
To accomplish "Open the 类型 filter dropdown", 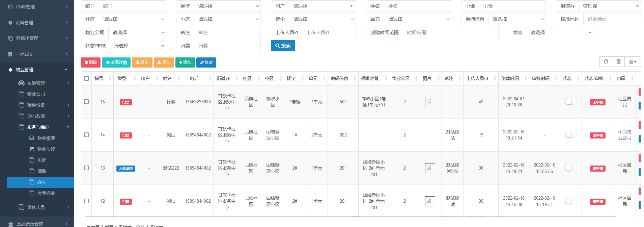I will [227, 6].
